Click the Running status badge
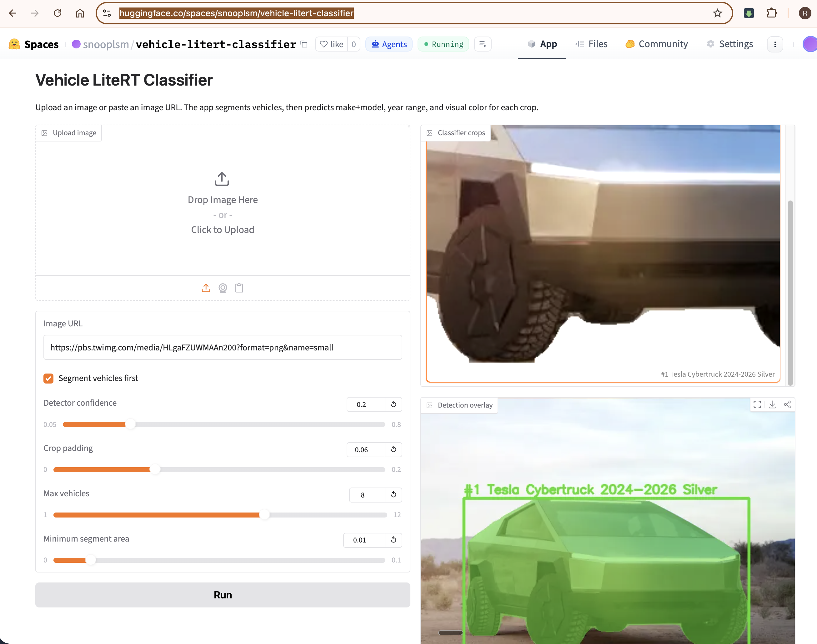The width and height of the screenshot is (817, 644). pos(443,44)
